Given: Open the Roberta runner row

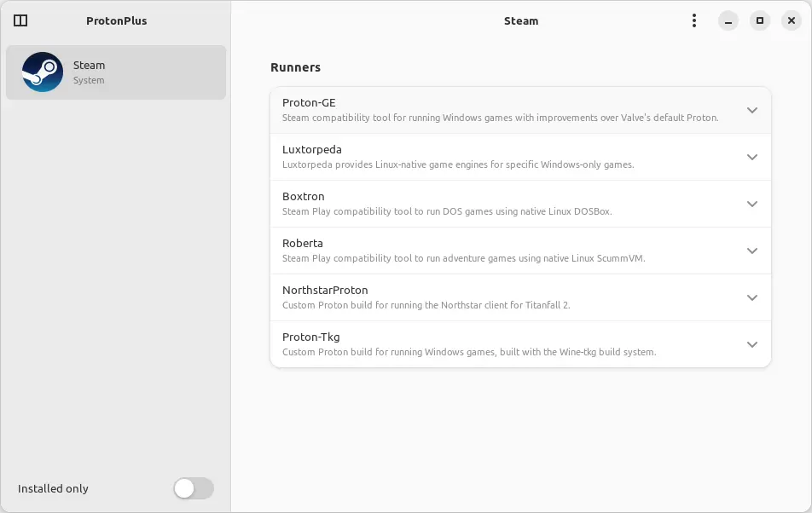Looking at the screenshot, I should tap(520, 251).
